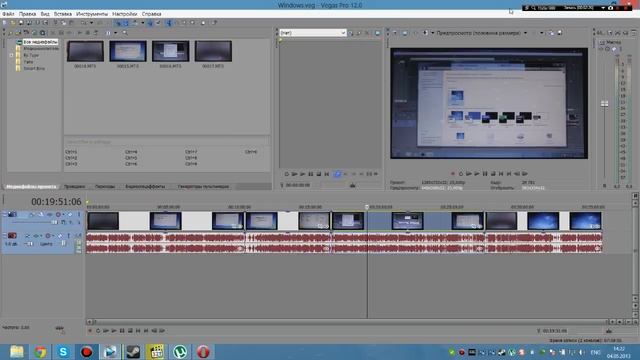
Task: Open uTorrent from the taskbar
Action: [x=180, y=352]
